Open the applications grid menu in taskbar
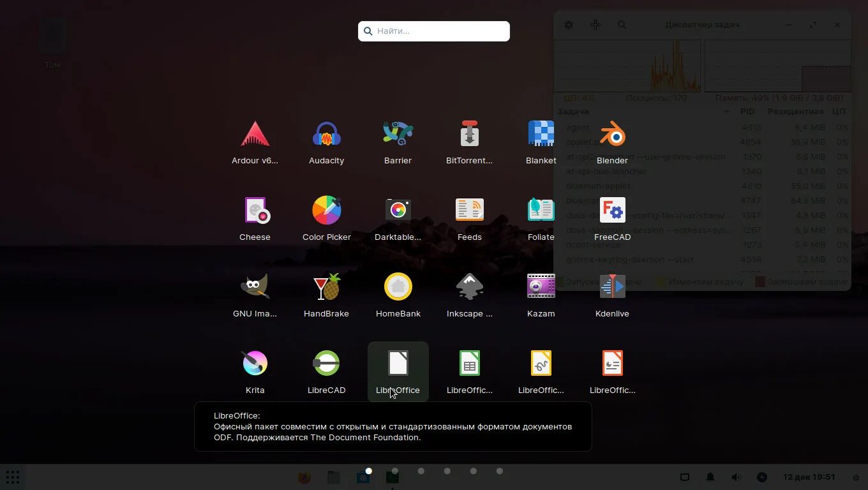 point(13,477)
